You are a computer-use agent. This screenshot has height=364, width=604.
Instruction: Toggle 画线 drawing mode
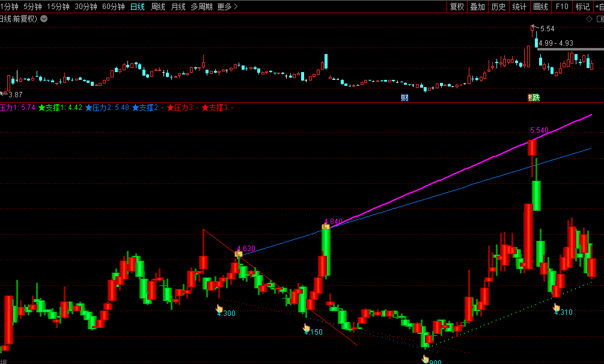pos(541,7)
